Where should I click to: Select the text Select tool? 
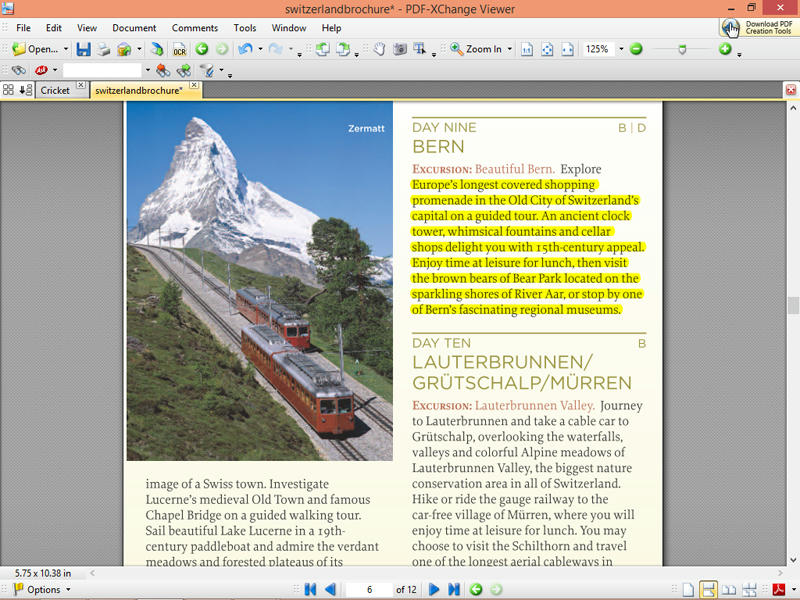click(x=420, y=49)
